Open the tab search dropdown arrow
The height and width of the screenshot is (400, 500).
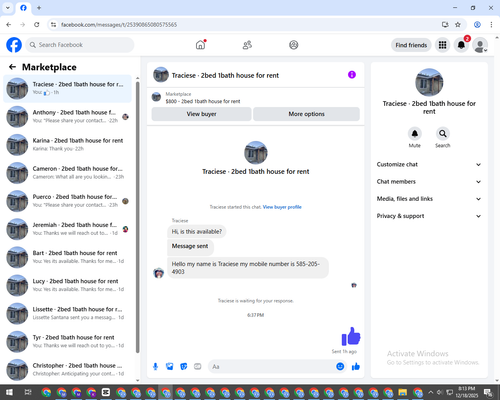point(8,8)
